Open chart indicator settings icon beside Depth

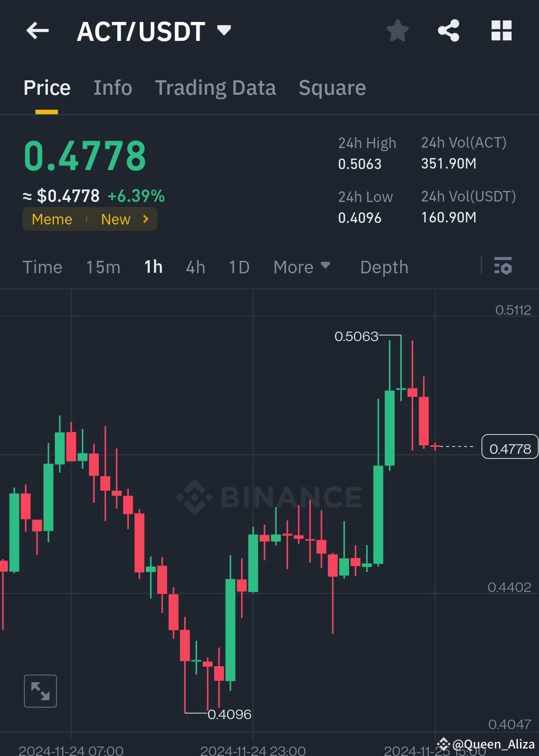point(503,267)
